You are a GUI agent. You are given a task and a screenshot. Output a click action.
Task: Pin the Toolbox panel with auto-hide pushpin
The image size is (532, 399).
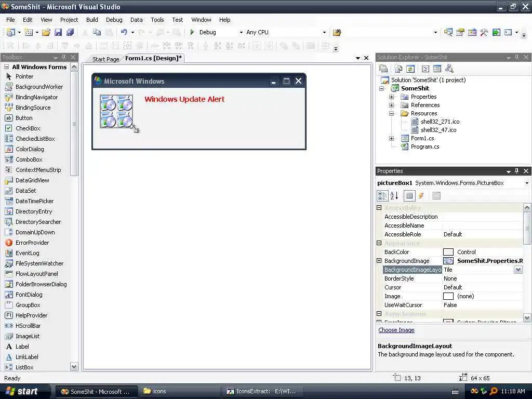[x=64, y=57]
